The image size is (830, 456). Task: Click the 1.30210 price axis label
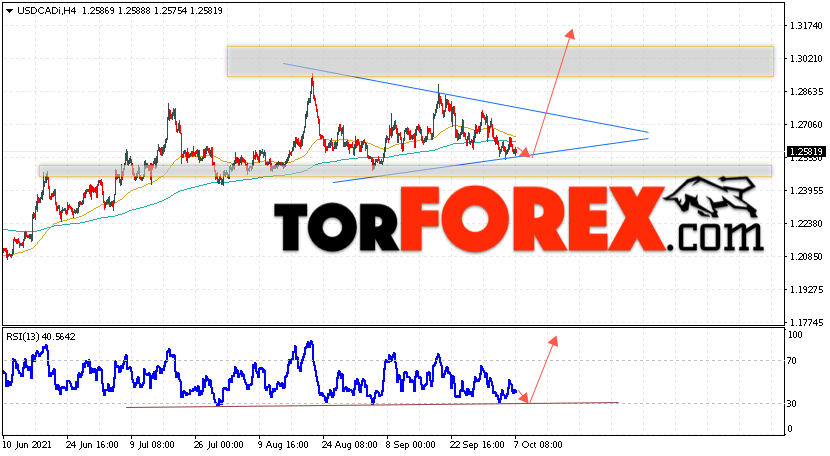(806, 58)
